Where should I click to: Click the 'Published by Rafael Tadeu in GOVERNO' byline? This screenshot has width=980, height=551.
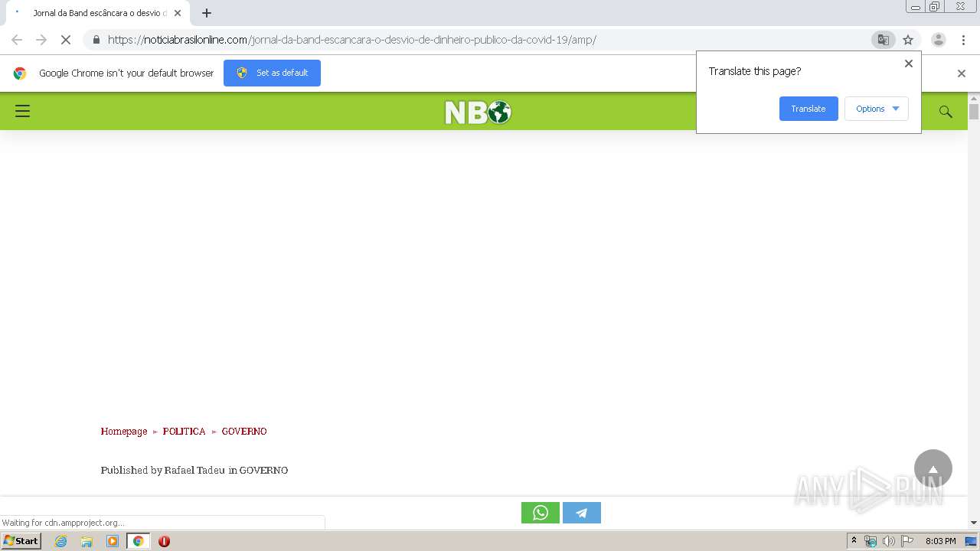[x=194, y=471]
